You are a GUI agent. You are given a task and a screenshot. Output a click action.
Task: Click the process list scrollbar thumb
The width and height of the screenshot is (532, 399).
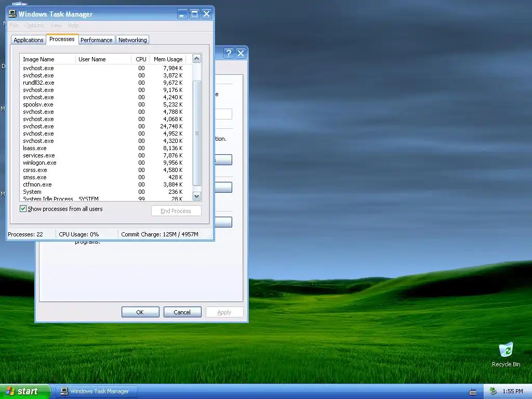[x=197, y=134]
